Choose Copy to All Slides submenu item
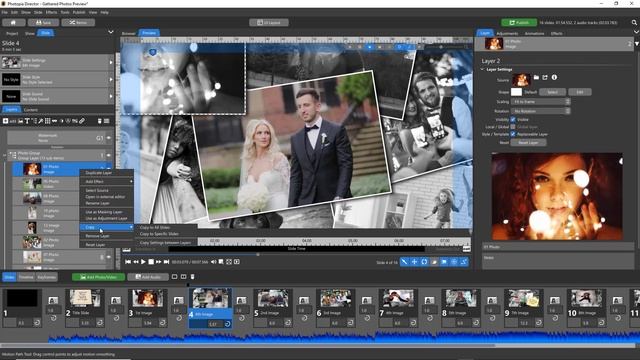 166,227
